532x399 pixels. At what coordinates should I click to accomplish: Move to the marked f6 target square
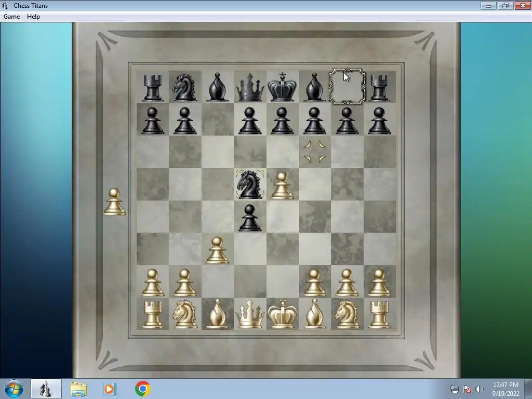coord(314,152)
